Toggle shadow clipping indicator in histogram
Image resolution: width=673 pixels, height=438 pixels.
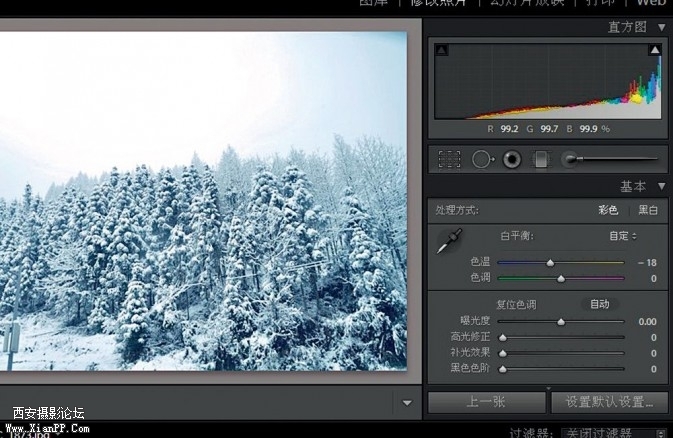click(x=441, y=50)
